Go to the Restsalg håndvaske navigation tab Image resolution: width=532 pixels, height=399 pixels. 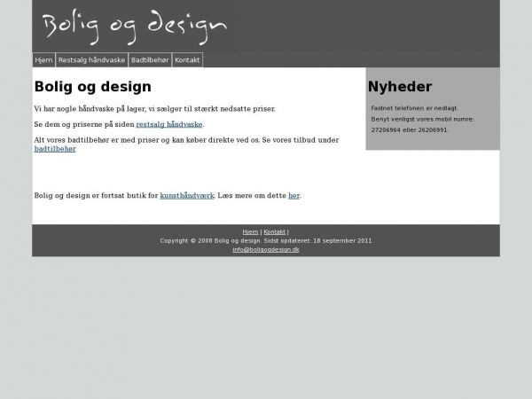(x=91, y=60)
